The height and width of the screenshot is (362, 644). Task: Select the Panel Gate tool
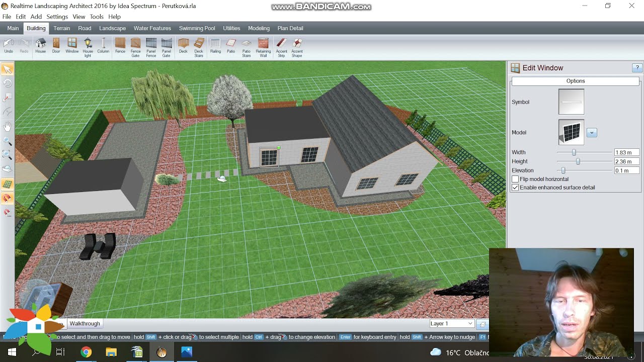click(167, 48)
